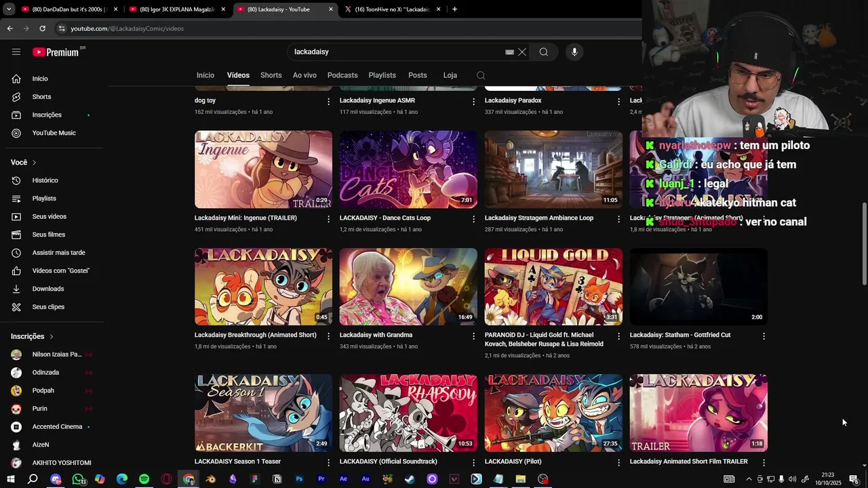Expand the Inscrições section header
The image size is (868, 488).
point(32,336)
